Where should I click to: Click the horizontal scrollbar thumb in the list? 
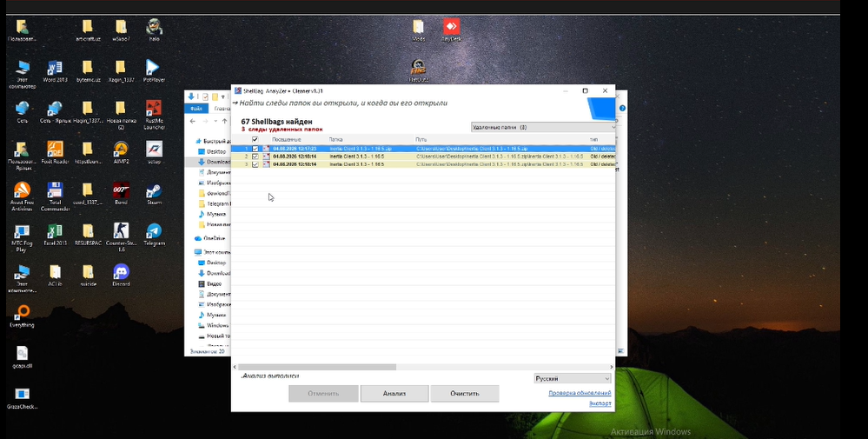[317, 367]
